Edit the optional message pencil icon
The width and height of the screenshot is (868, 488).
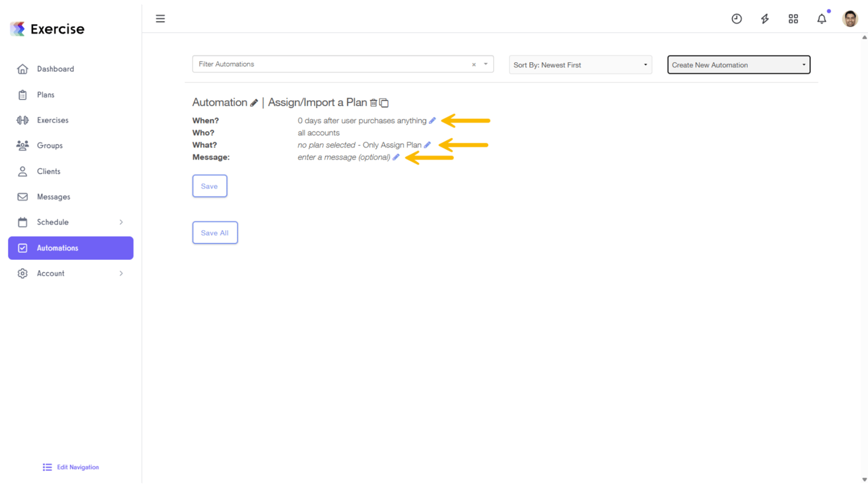[396, 157]
